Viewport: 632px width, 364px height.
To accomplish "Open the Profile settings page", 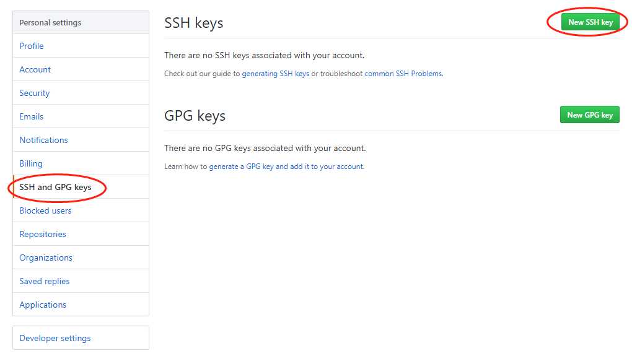I will pyautogui.click(x=32, y=46).
